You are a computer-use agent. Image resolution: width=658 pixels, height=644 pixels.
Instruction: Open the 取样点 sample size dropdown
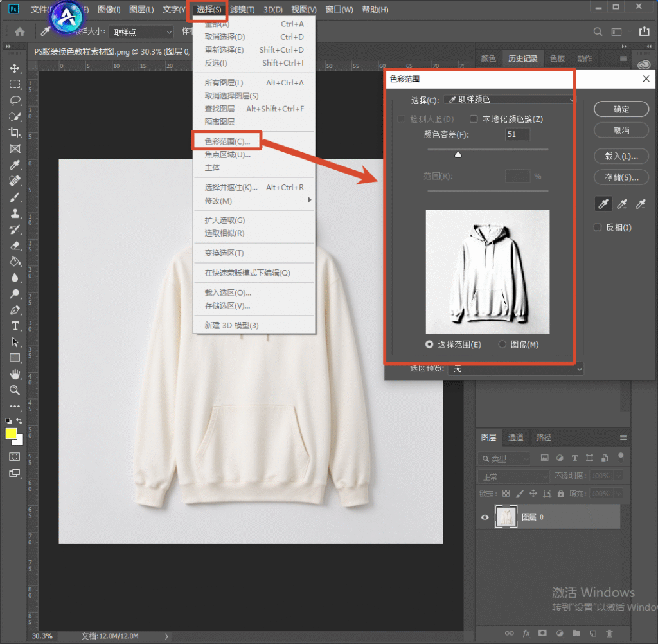click(141, 32)
